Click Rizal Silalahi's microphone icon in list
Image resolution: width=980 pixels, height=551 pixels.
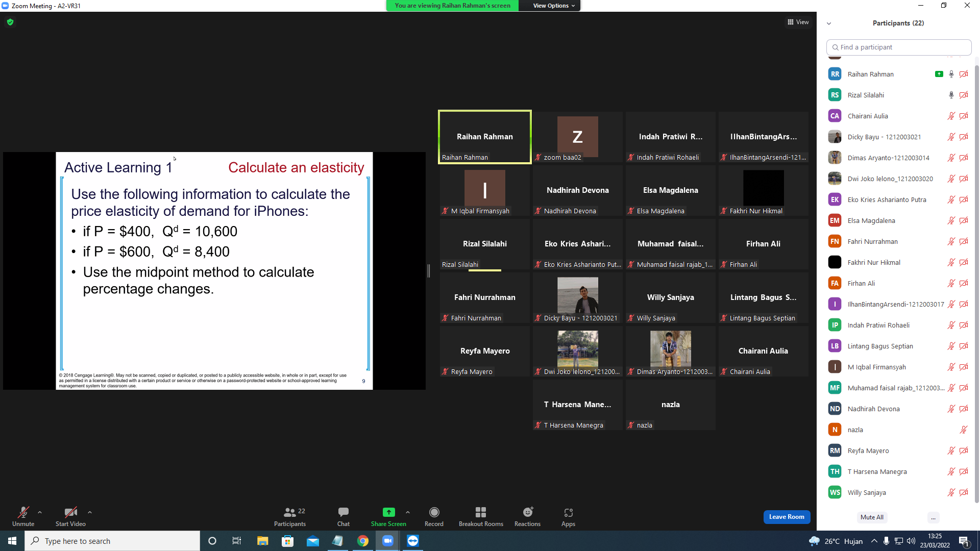[x=951, y=95]
